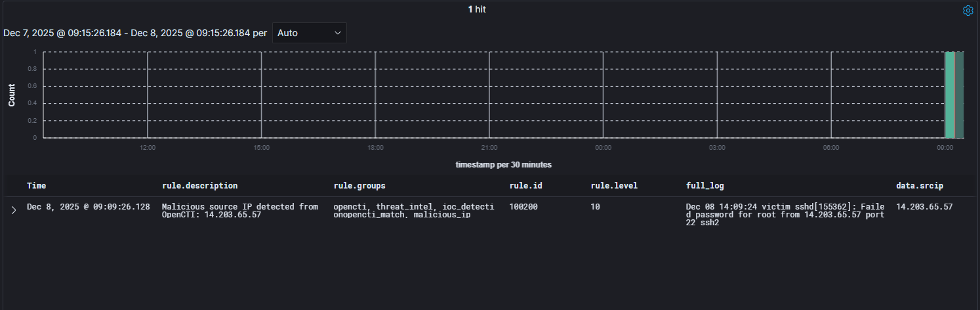Select the 14.203.65.57 value in data.srcip column

click(x=924, y=207)
